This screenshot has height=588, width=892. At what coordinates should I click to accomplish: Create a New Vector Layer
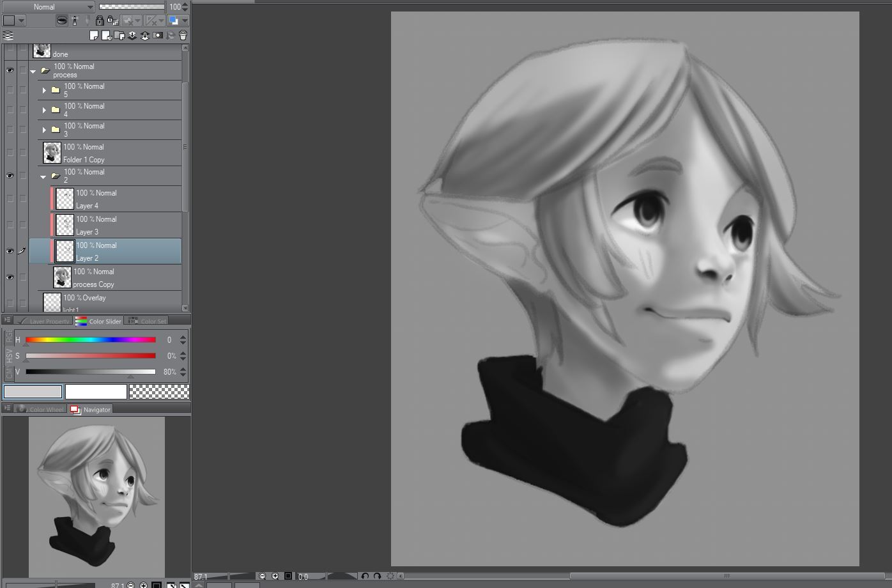click(106, 35)
